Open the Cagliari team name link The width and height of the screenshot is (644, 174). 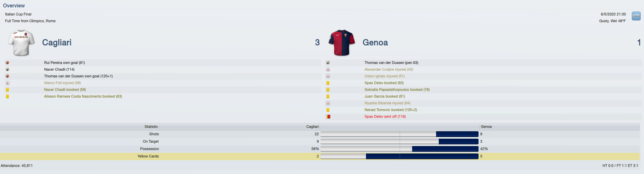point(57,42)
